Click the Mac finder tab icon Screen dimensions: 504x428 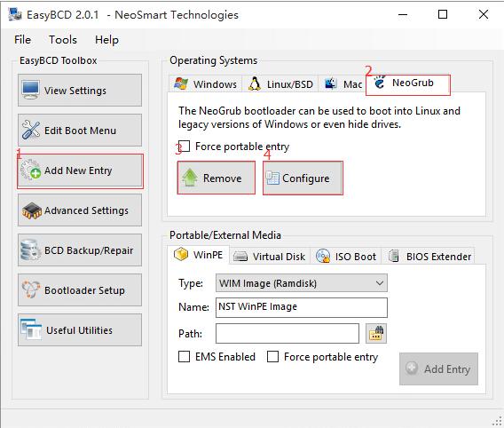(x=330, y=83)
